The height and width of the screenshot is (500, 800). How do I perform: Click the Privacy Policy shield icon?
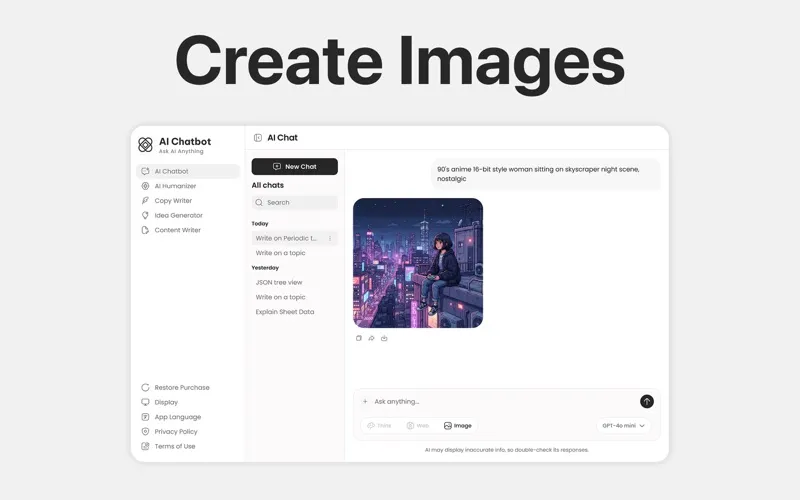point(145,432)
